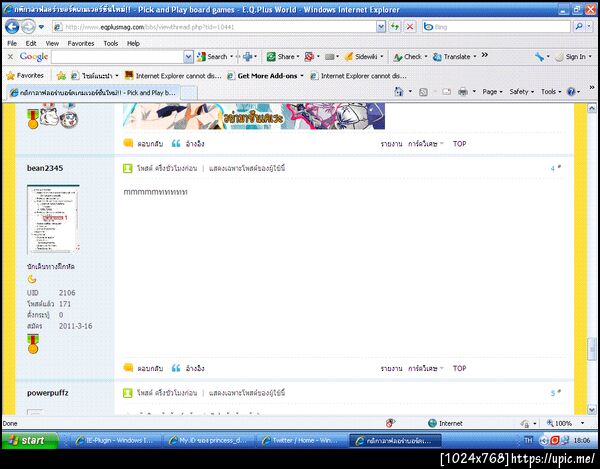Open the Favorites menu in menu bar
Viewport: 600px width, 469px height.
pyautogui.click(x=81, y=43)
